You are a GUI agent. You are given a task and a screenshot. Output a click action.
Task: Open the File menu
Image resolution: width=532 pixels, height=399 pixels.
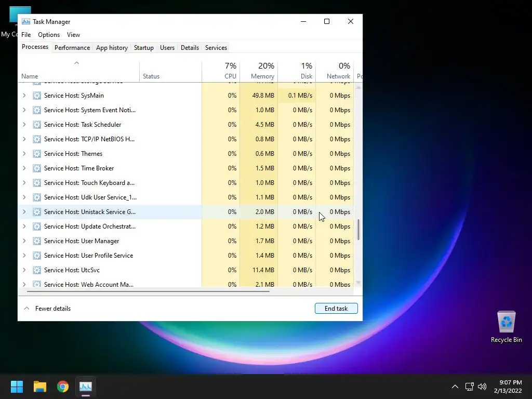pyautogui.click(x=26, y=35)
